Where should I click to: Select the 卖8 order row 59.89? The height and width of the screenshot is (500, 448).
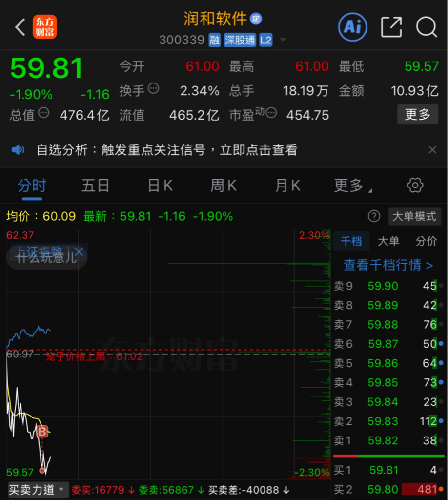click(x=388, y=305)
